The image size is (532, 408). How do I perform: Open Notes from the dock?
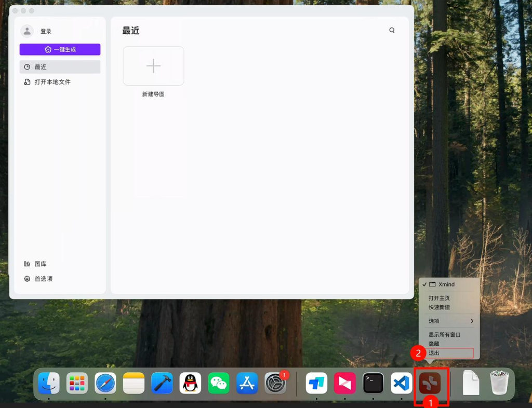pyautogui.click(x=134, y=383)
